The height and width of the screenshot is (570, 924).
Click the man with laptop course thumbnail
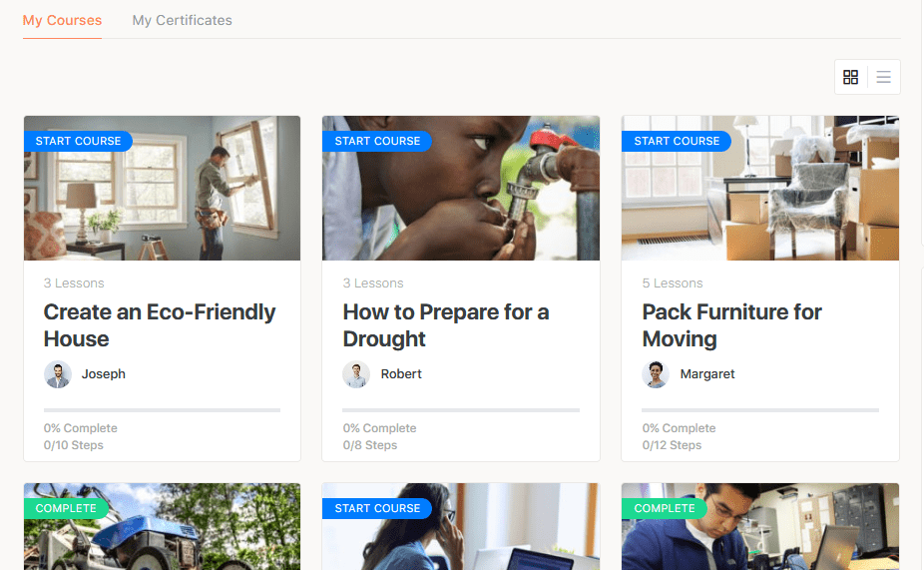pos(760,526)
